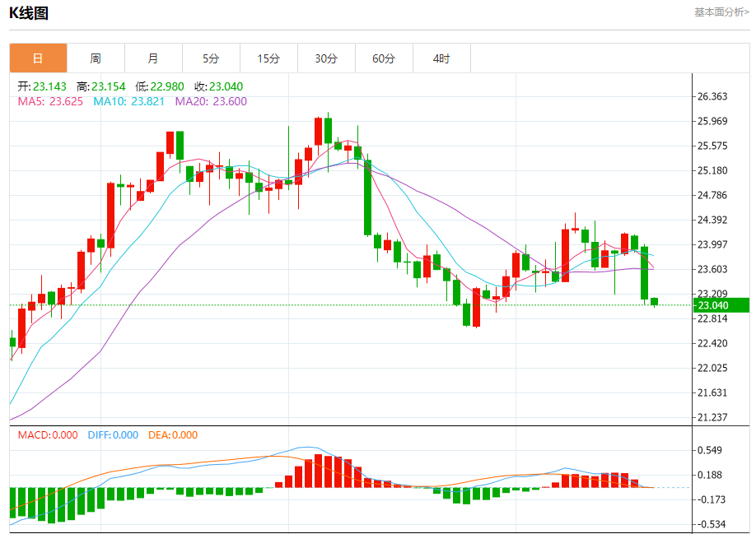Click the -0.173 MACD axis label
Screen dimensions: 756x534
710,499
